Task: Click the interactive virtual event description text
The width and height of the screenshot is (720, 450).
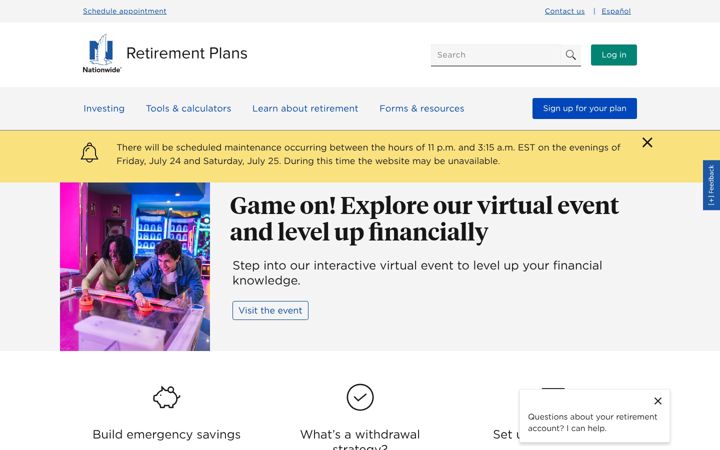Action: pos(417,273)
